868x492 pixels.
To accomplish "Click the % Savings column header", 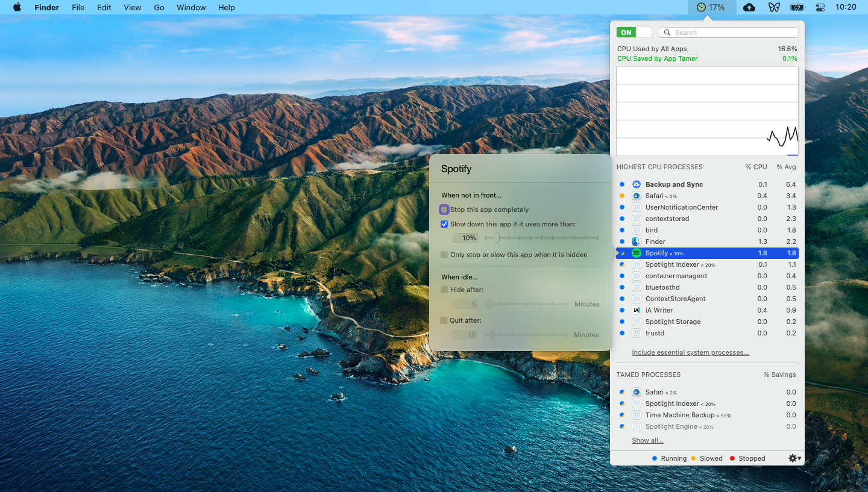I will tap(779, 375).
